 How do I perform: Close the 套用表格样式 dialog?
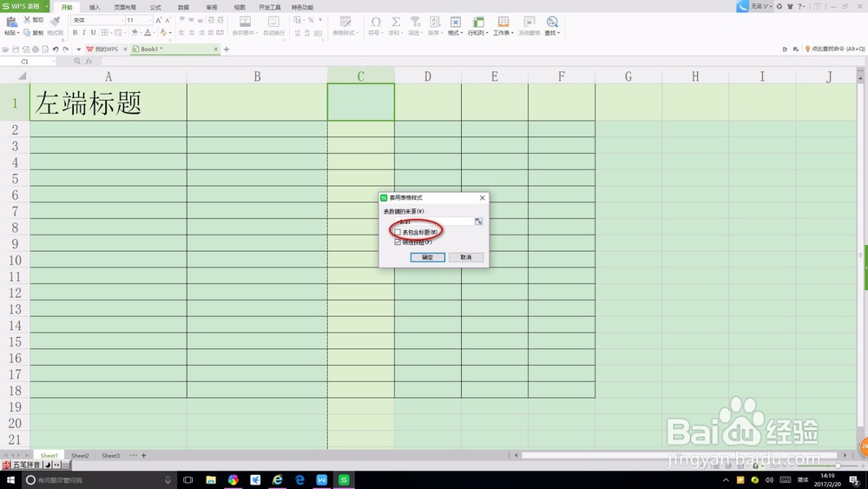point(482,198)
